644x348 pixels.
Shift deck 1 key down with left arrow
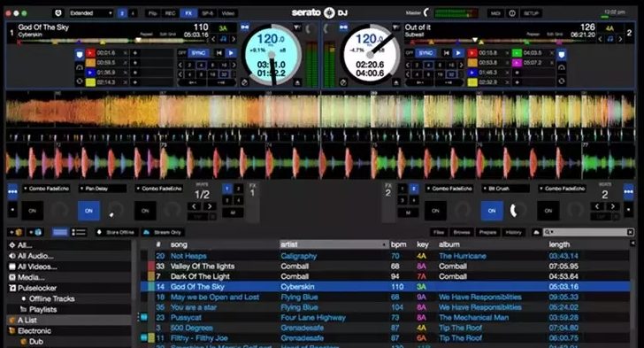213,39
